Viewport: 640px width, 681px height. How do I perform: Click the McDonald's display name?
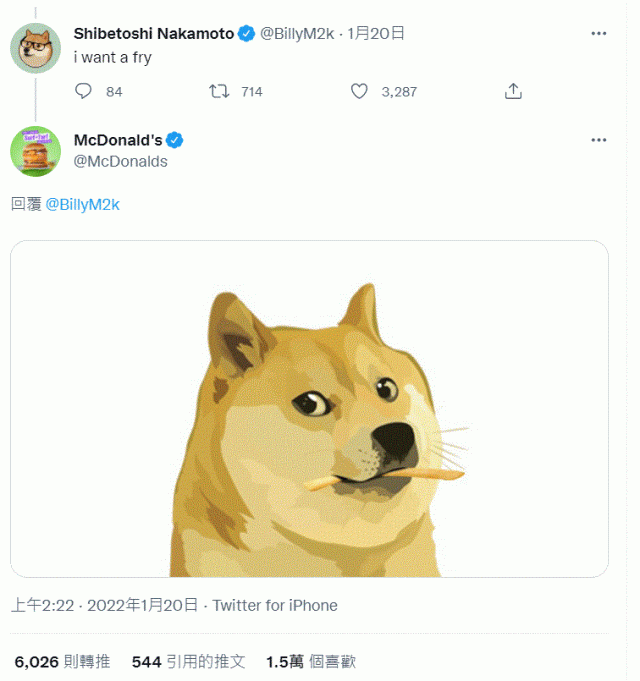[x=118, y=140]
